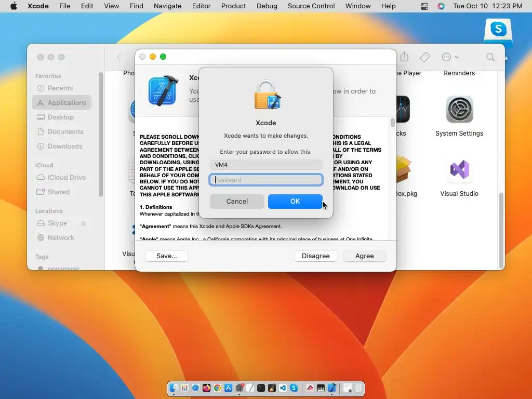532x399 pixels.
Task: Open Siri from the menu bar
Action: (441, 6)
